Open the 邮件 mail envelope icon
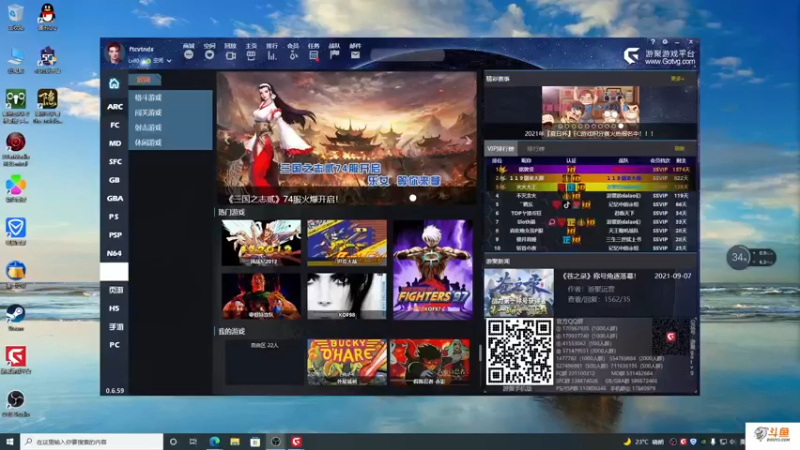Screen dimensions: 800x450 coord(356,55)
